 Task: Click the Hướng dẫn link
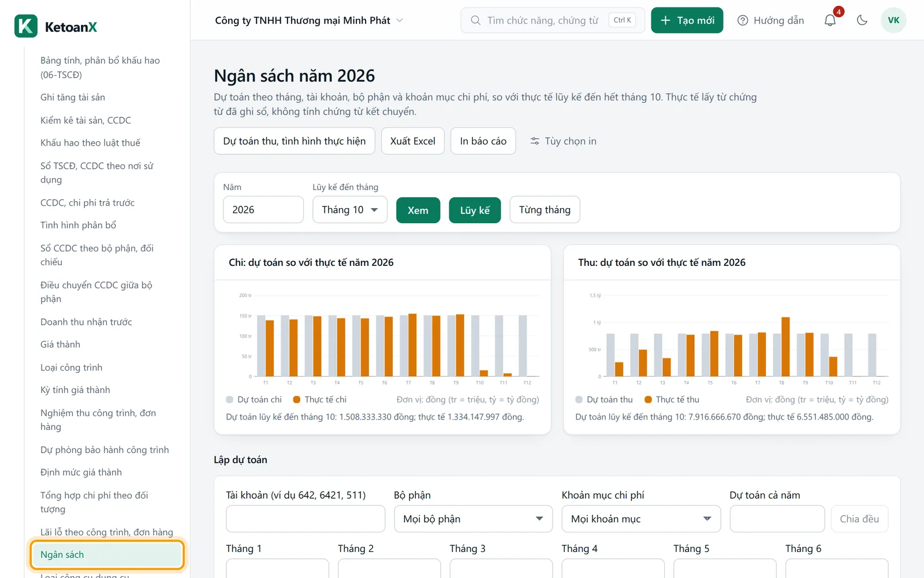point(771,20)
